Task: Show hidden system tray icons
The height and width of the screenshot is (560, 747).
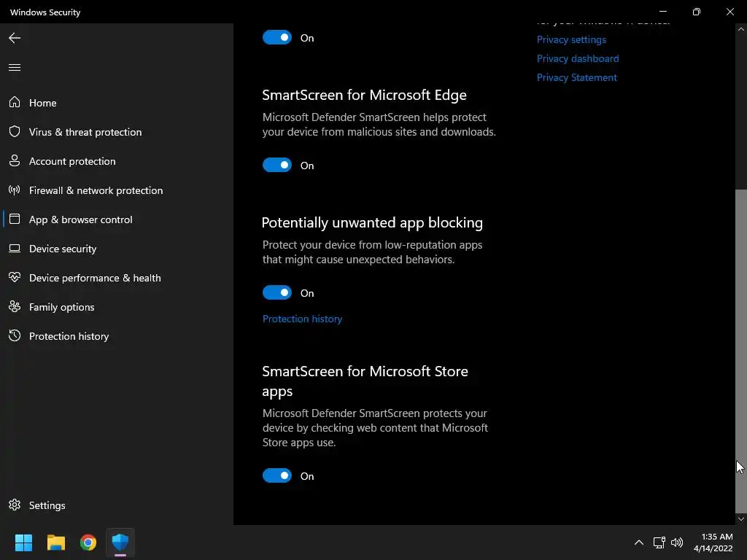Action: [639, 542]
